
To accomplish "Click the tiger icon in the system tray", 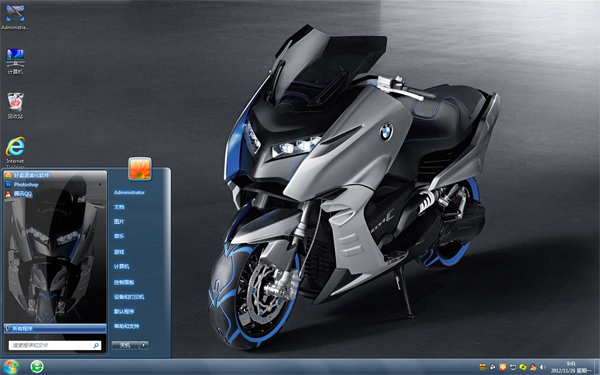I will tap(483, 367).
